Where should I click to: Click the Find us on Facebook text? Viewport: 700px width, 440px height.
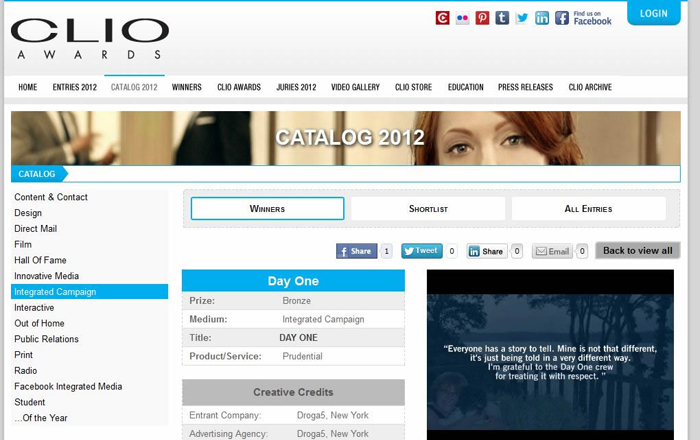pyautogui.click(x=592, y=18)
